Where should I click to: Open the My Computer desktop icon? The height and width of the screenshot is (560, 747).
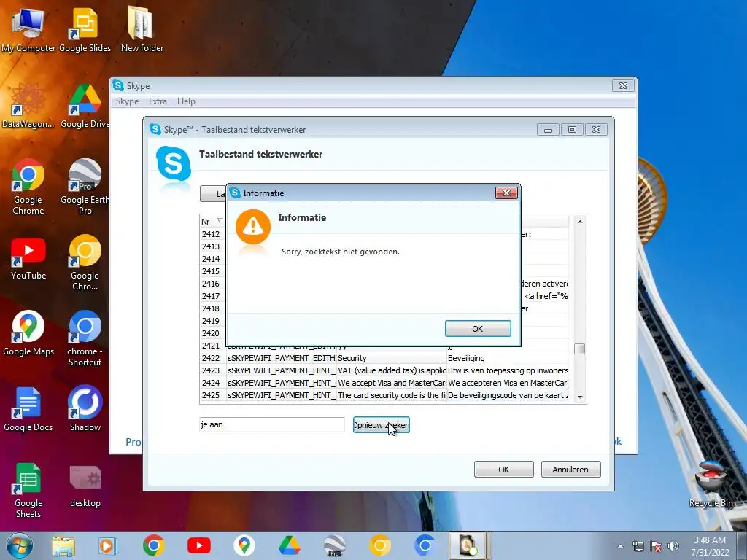[x=28, y=31]
